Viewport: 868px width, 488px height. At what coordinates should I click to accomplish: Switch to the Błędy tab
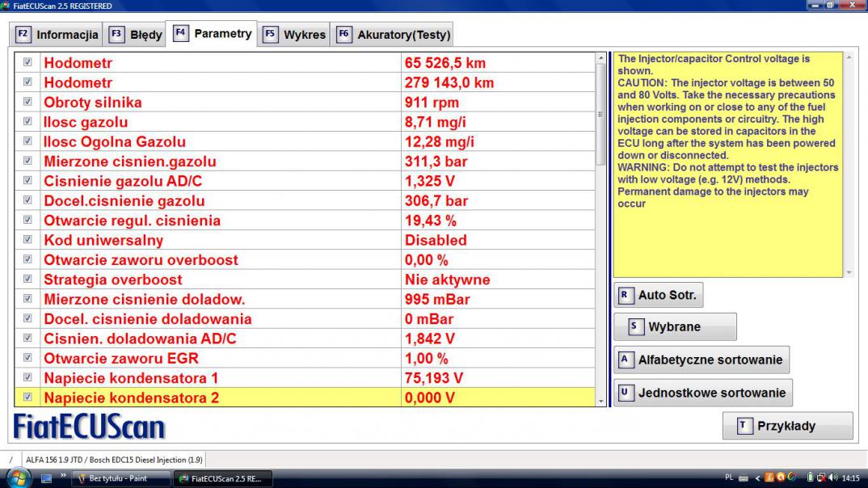click(x=137, y=35)
